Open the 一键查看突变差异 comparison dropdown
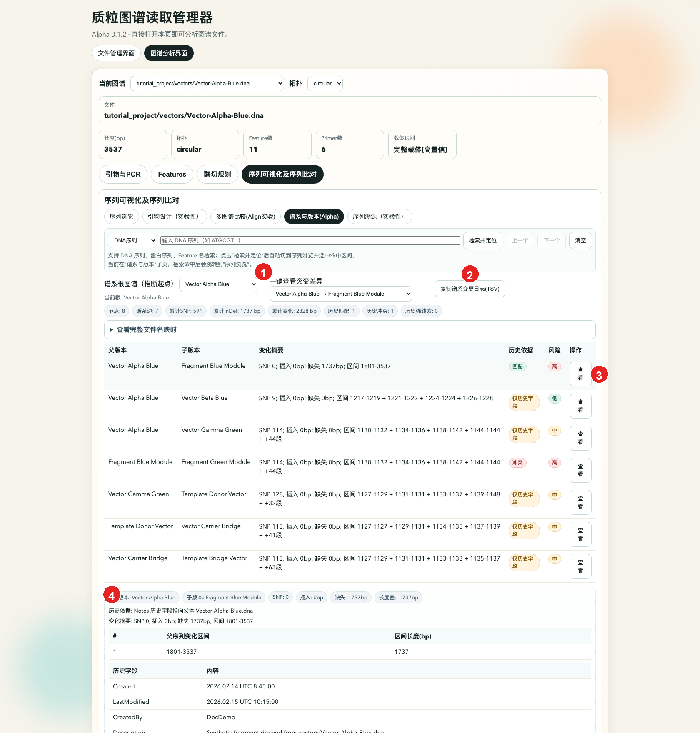Image resolution: width=700 pixels, height=733 pixels. 340,294
